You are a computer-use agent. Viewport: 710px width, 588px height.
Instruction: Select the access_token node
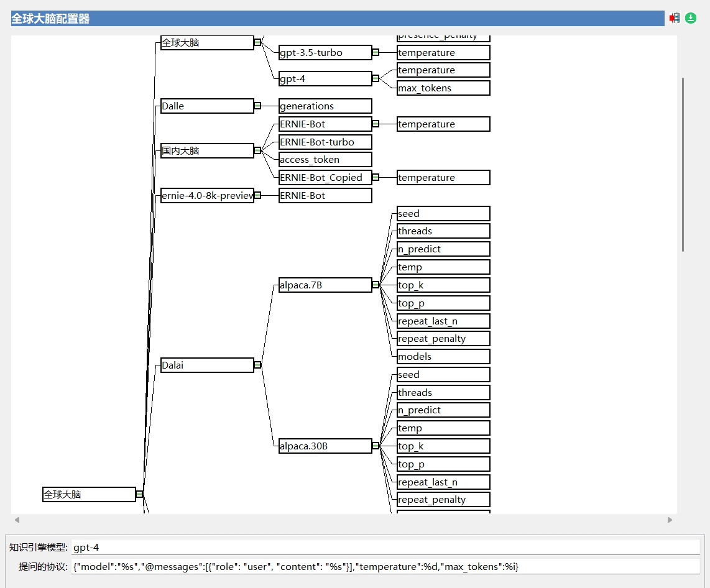(325, 160)
